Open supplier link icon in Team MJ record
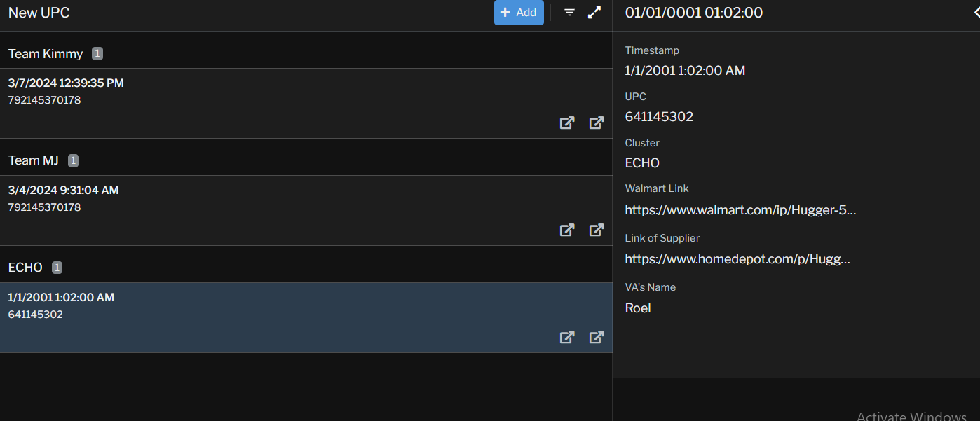980x421 pixels. pyautogui.click(x=597, y=230)
